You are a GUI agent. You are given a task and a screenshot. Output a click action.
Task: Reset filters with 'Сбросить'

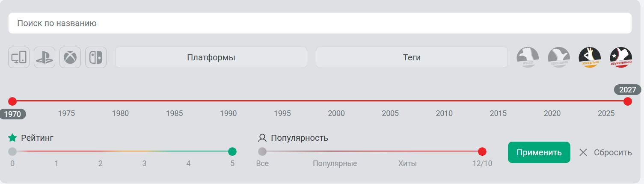[605, 152]
